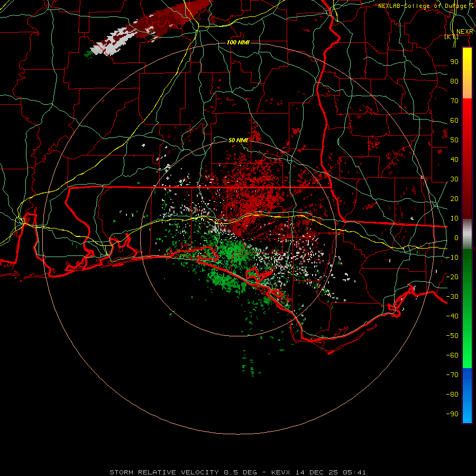The image size is (476, 476).
Task: Select the gray zero-velocity segment of scale
Action: tap(467, 234)
